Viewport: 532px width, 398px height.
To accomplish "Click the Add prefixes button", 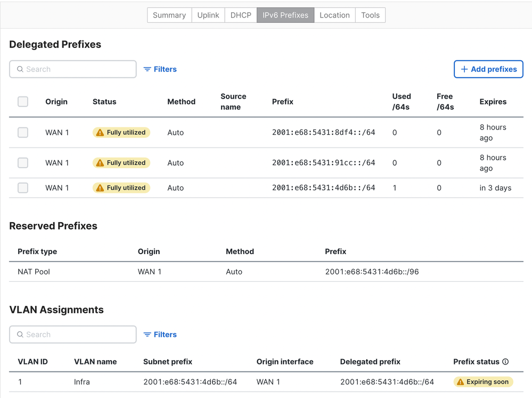I will 488,69.
